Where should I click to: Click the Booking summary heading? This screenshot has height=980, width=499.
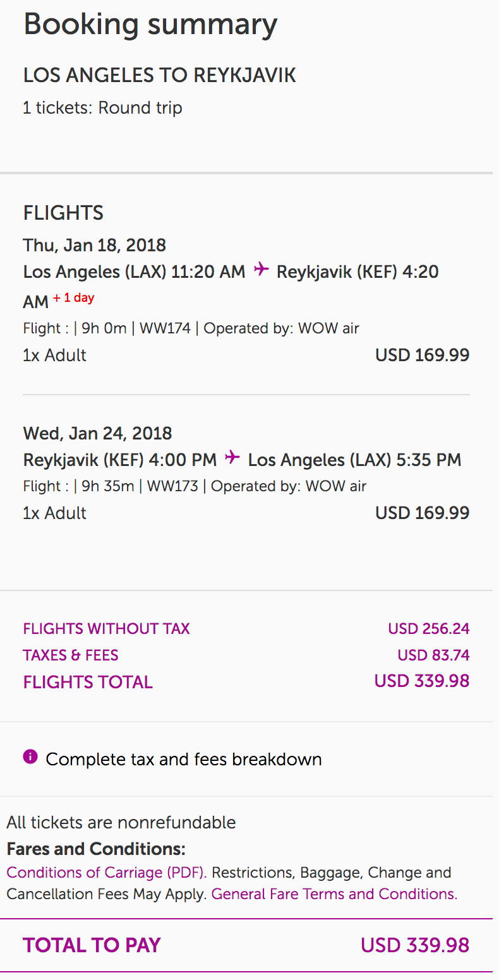pyautogui.click(x=150, y=25)
